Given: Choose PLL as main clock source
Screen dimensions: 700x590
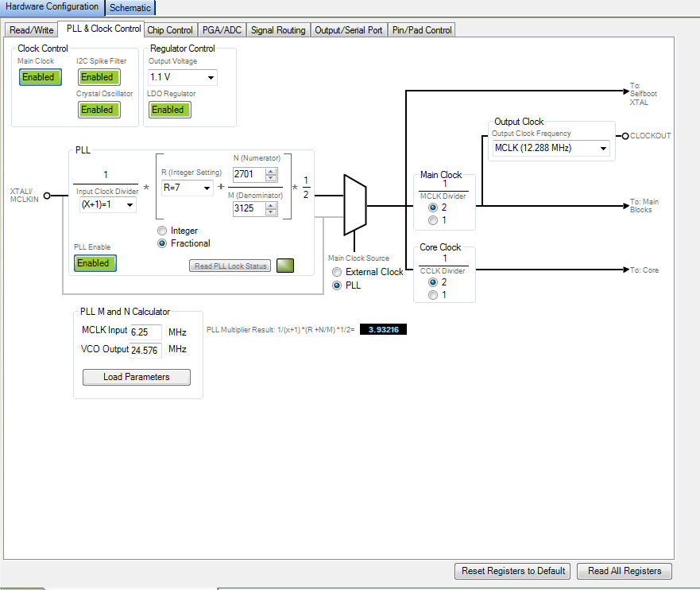Looking at the screenshot, I should click(337, 285).
